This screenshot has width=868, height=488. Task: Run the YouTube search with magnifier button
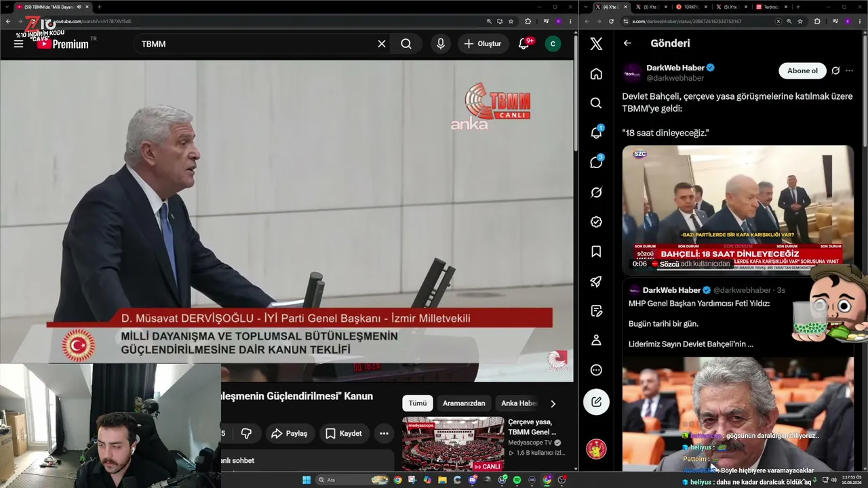pyautogui.click(x=406, y=43)
